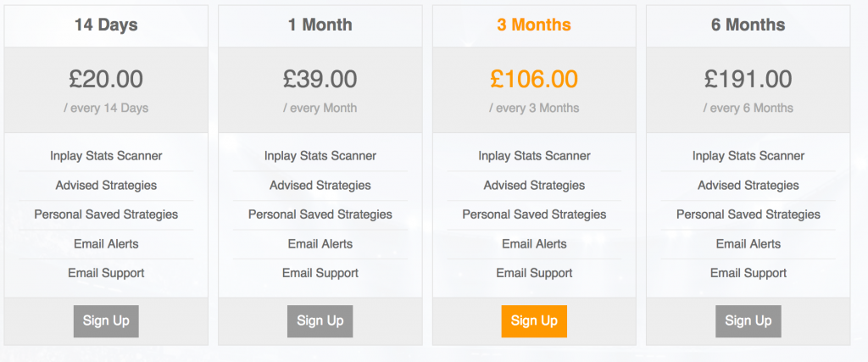
Task: Click the '/ every 6 Months' billing text
Action: 748,108
